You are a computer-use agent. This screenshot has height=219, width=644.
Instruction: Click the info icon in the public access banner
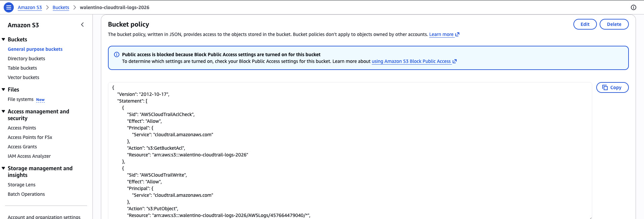pos(117,54)
